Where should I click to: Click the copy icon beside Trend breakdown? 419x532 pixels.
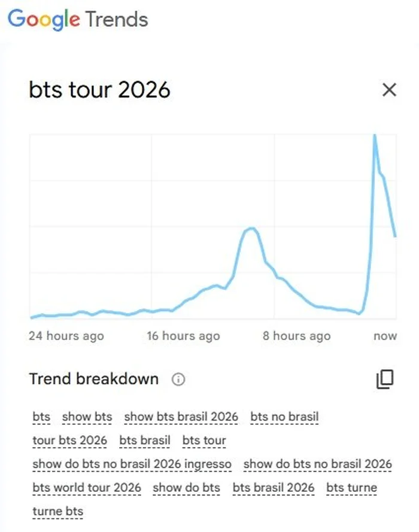(x=385, y=379)
